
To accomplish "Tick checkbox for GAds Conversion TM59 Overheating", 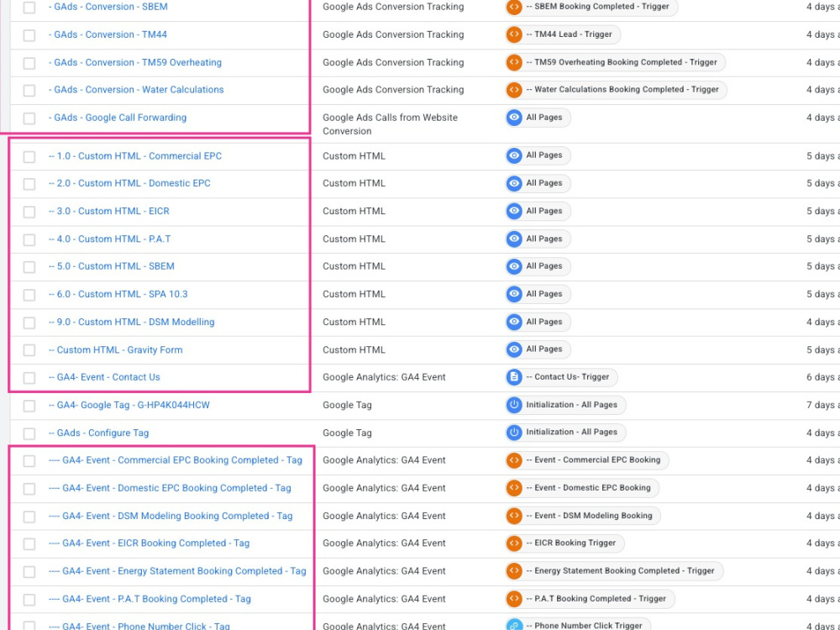I will (x=29, y=63).
